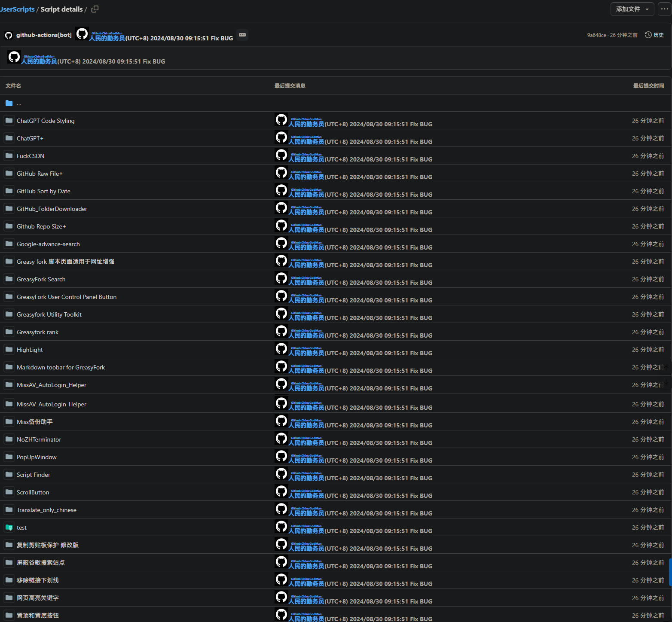Click GreasyFork Search folder icon
The height and width of the screenshot is (622, 672).
(9, 279)
